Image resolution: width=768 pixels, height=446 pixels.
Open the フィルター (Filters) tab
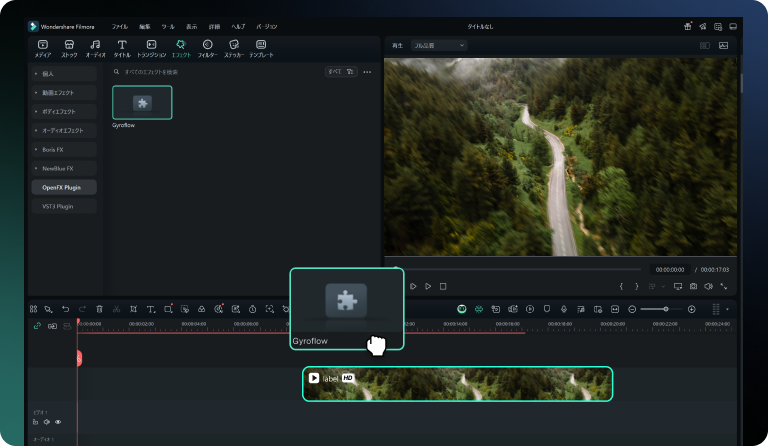click(208, 49)
